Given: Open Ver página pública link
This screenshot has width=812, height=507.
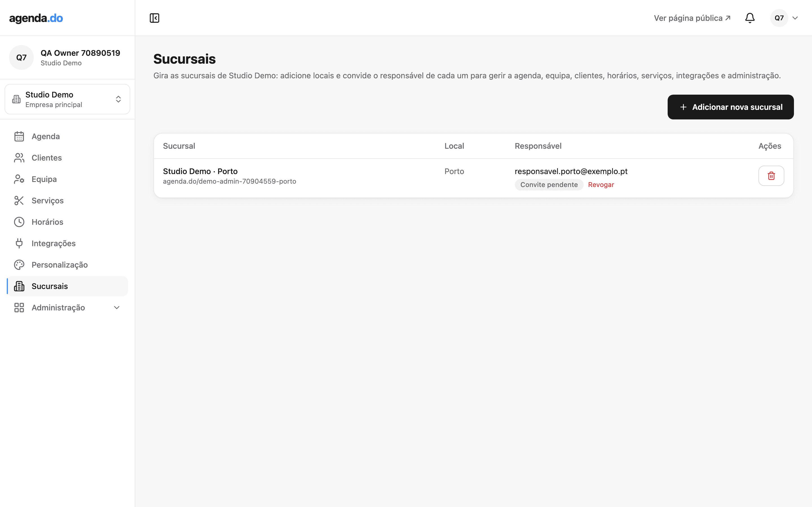Looking at the screenshot, I should tap(692, 18).
